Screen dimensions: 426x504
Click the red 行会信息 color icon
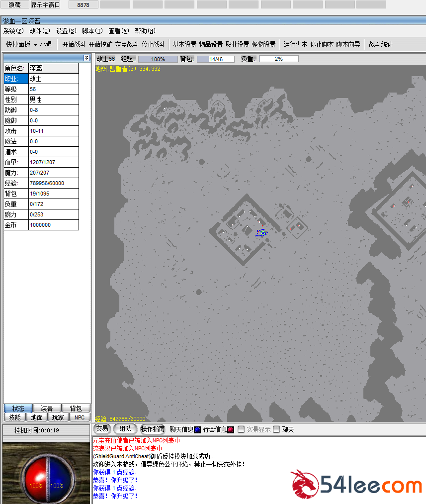coord(231,429)
